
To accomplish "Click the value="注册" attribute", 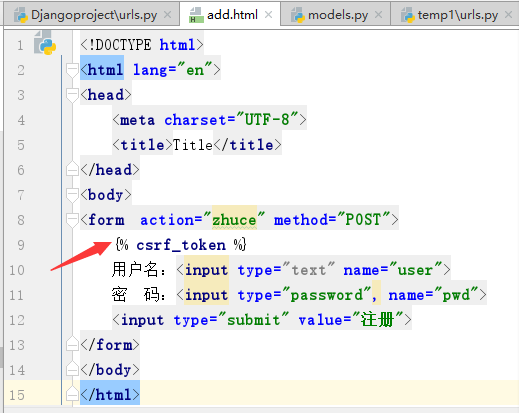I will point(351,320).
